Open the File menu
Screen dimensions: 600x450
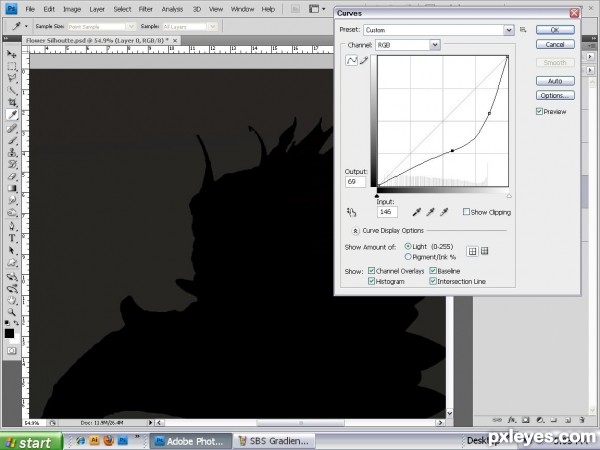(x=30, y=9)
